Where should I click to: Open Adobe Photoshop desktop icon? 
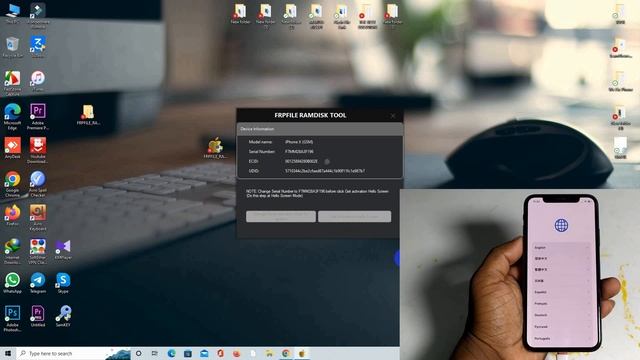click(13, 318)
